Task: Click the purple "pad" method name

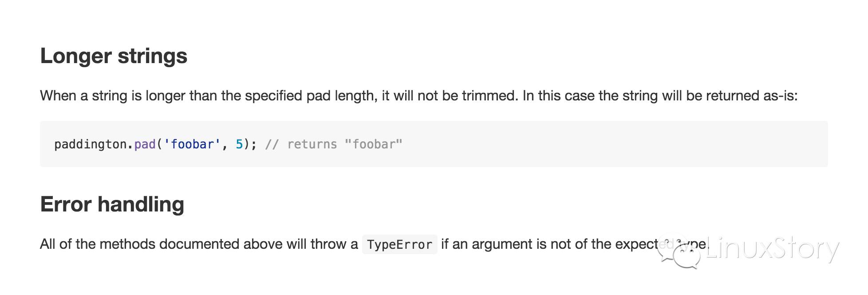Action: coord(145,144)
